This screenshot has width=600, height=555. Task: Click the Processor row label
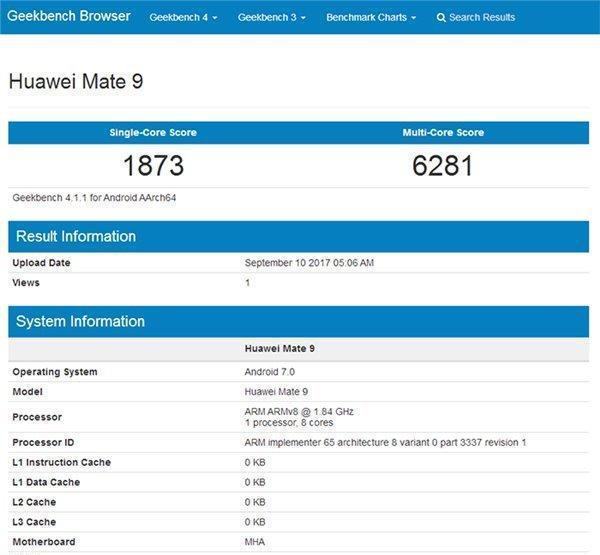tap(37, 417)
